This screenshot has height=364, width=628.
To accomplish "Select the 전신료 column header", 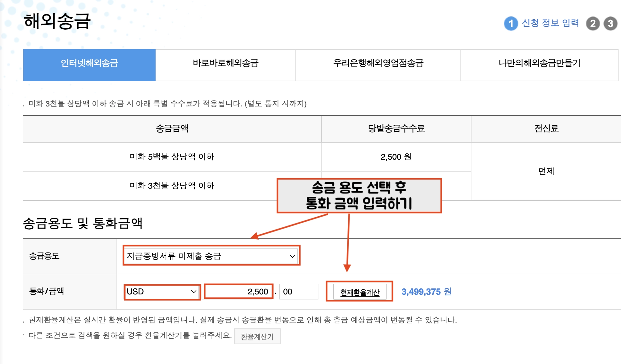I will tap(546, 128).
